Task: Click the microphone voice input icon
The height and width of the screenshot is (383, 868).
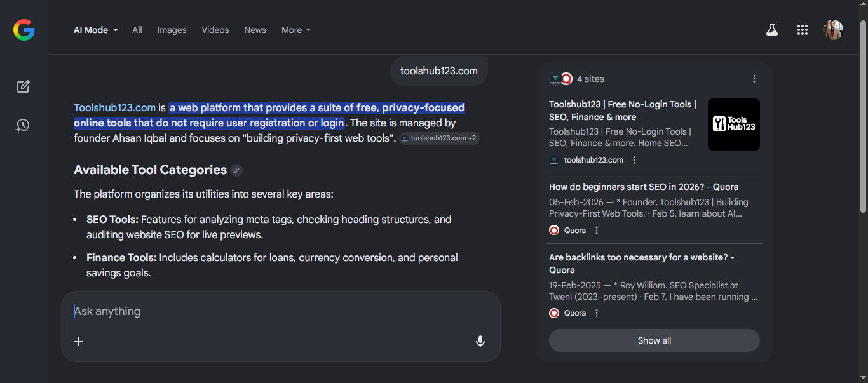Action: click(x=480, y=342)
